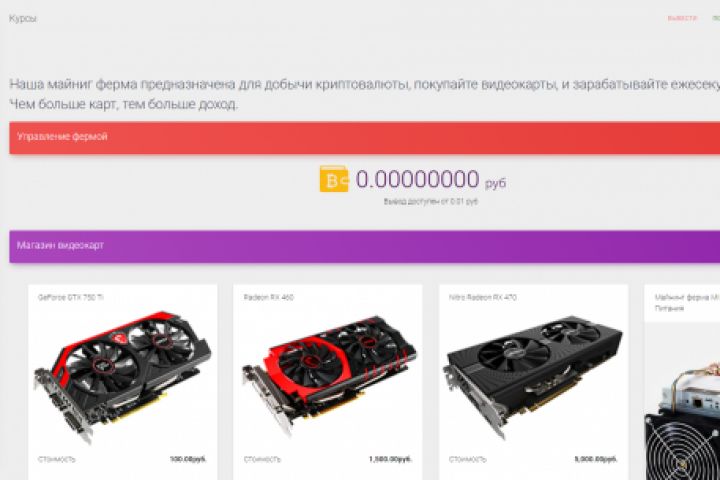
Task: Open the GeForce GTX 750 Ti card title
Action: [x=71, y=297]
